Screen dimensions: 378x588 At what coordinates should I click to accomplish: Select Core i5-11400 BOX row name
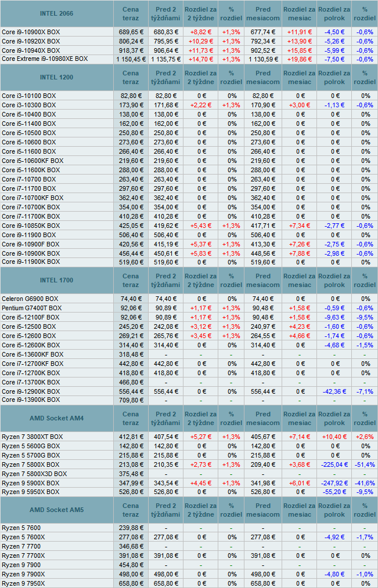click(x=29, y=124)
